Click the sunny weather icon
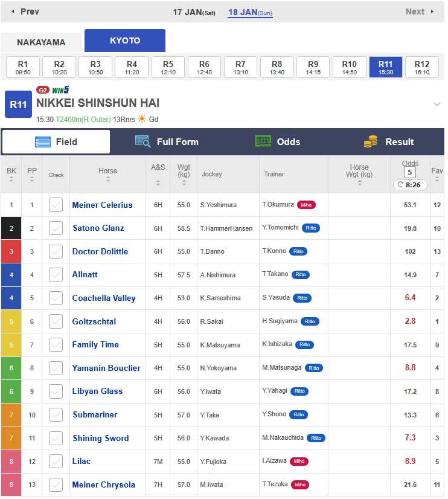The width and height of the screenshot is (448, 499). [x=142, y=119]
